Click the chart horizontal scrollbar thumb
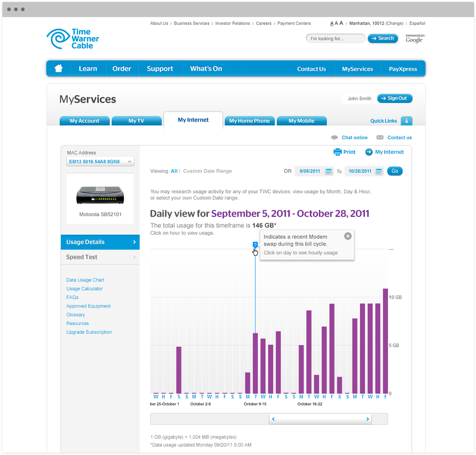Screen dimensions: 476x455 [x=320, y=419]
